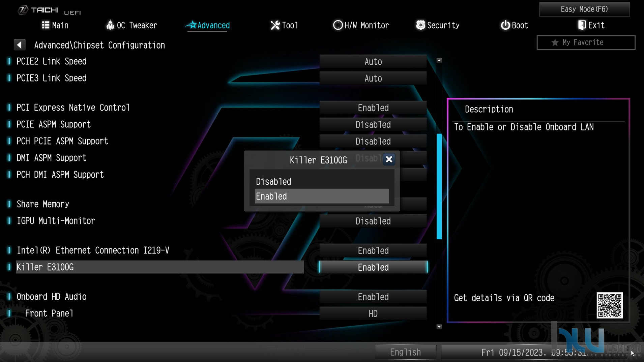Screen dimensions: 644x362
Task: Select PCI Express Native Control label
Action: [x=73, y=108]
